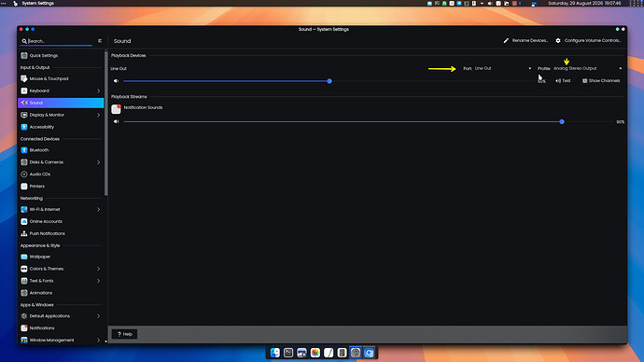The width and height of the screenshot is (644, 362).
Task: Open the System Settings menu in top bar
Action: 37,4
